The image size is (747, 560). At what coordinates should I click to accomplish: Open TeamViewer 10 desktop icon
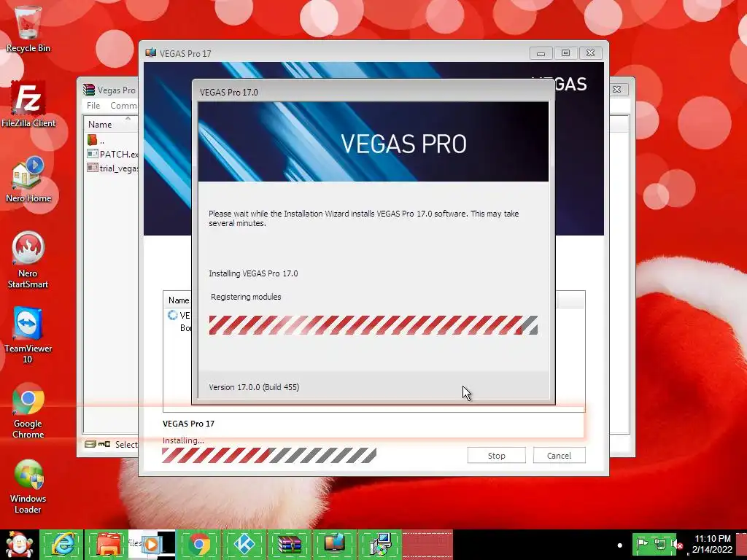pyautogui.click(x=28, y=335)
